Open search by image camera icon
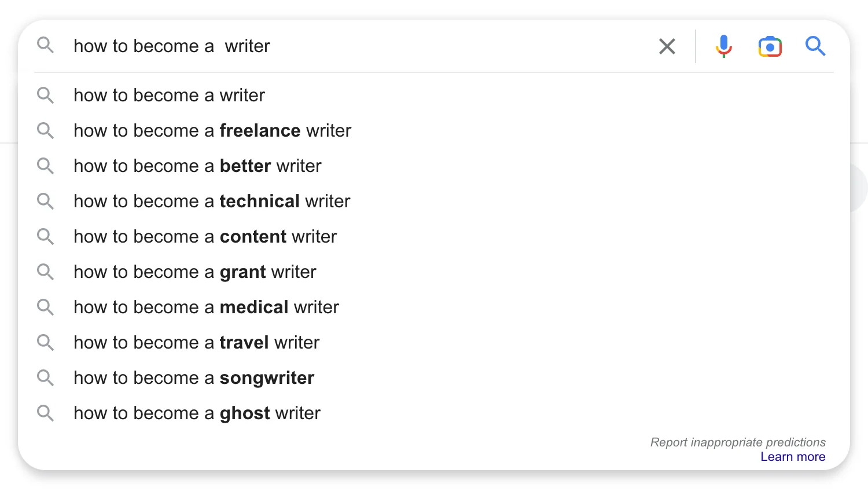 tap(770, 46)
